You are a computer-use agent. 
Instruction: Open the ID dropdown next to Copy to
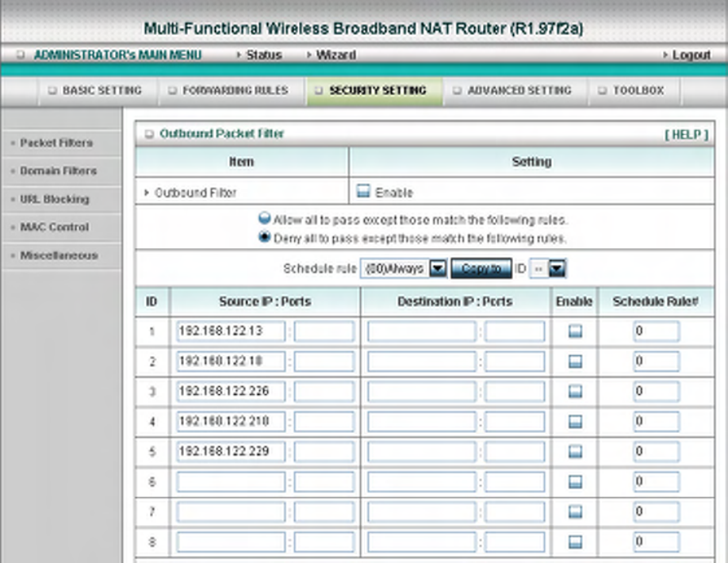coord(548,268)
